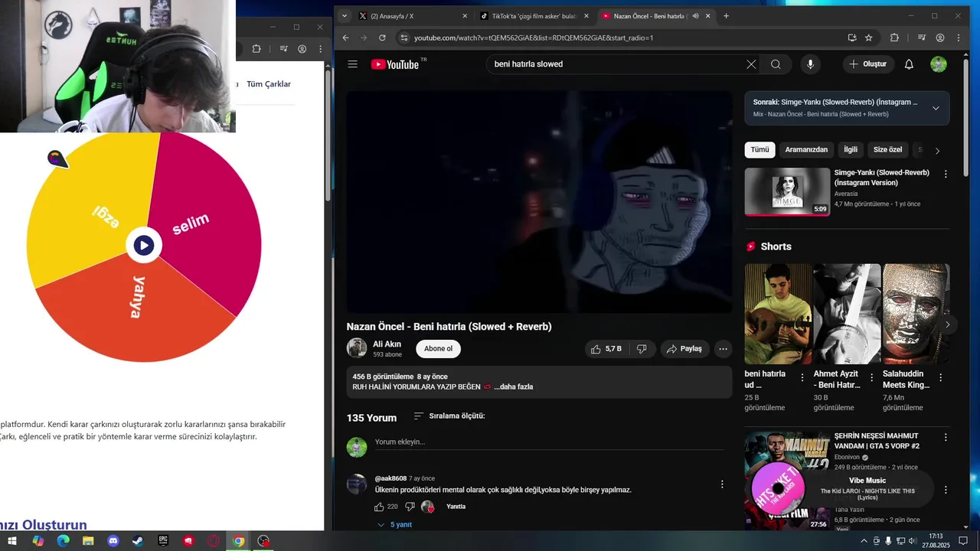Go to the YouTube home logo
980x551 pixels.
395,64
